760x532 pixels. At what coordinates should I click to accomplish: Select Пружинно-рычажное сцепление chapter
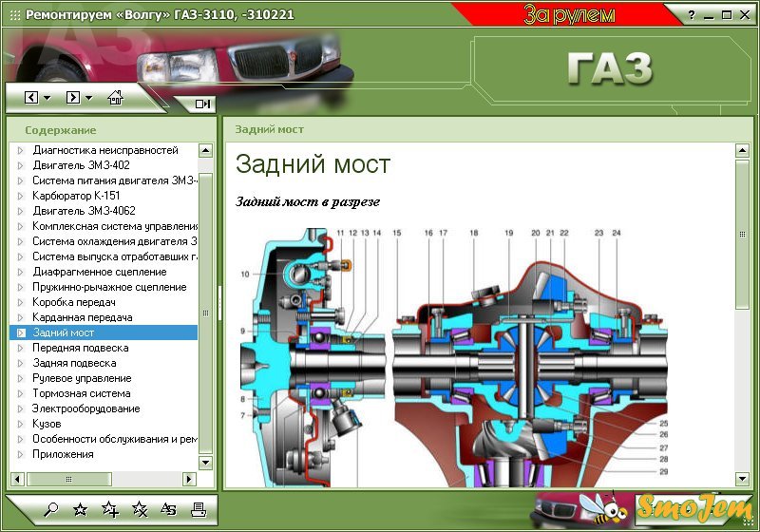click(x=109, y=287)
